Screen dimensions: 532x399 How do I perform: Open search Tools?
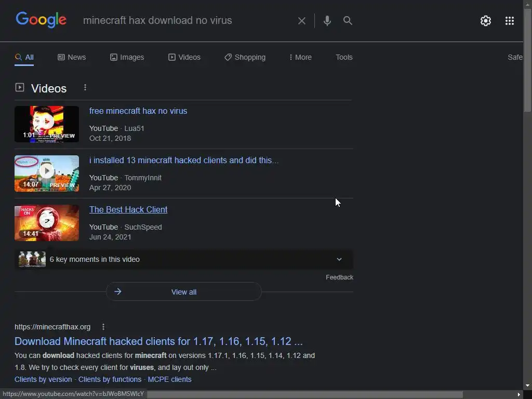pos(344,57)
